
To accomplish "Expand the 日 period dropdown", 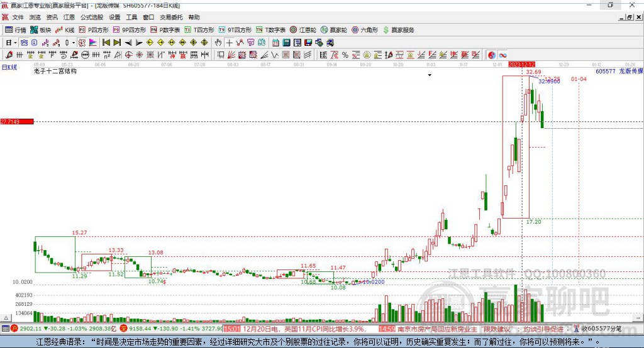I will click(15, 43).
